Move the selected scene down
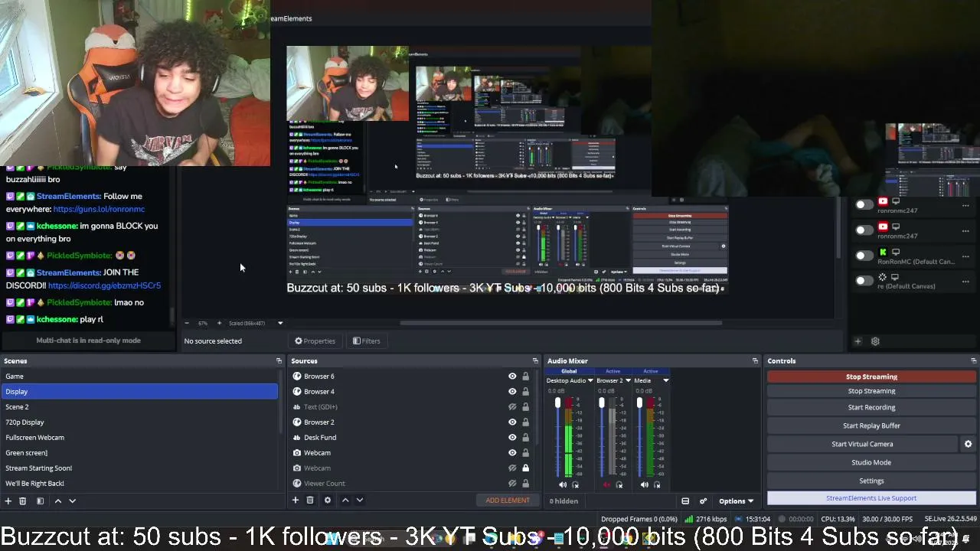The height and width of the screenshot is (551, 980). pyautogui.click(x=72, y=500)
